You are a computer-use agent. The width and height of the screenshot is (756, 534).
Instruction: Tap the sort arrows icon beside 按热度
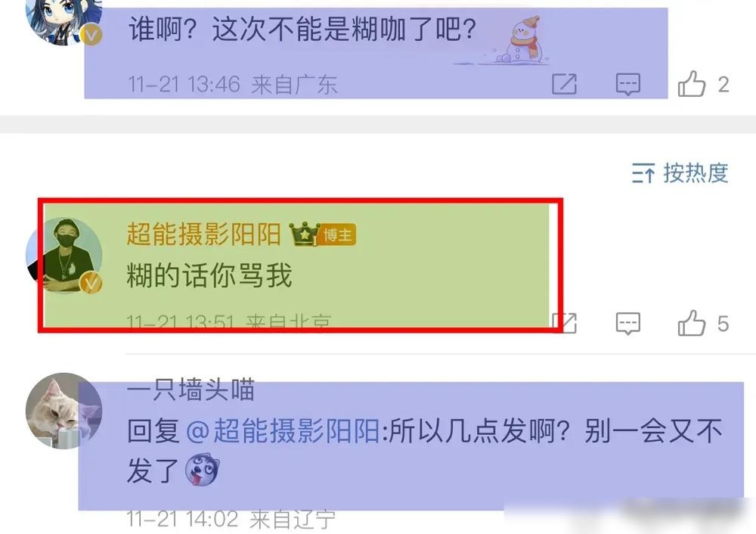pyautogui.click(x=643, y=172)
